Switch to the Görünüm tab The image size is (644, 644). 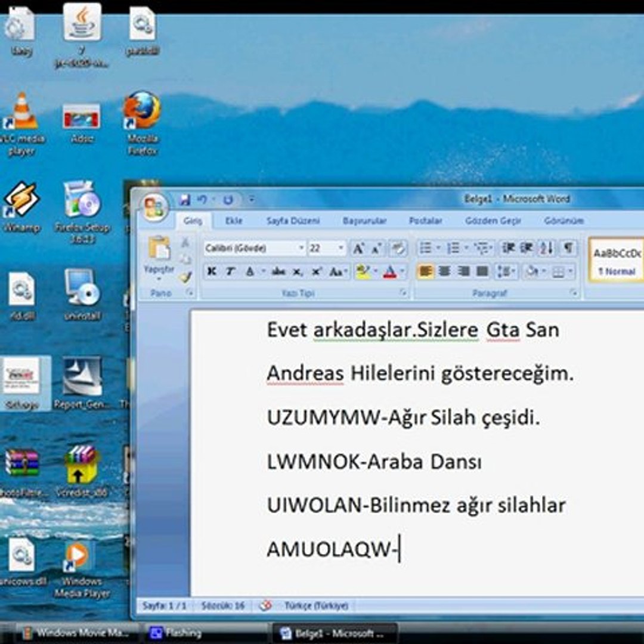tap(564, 221)
